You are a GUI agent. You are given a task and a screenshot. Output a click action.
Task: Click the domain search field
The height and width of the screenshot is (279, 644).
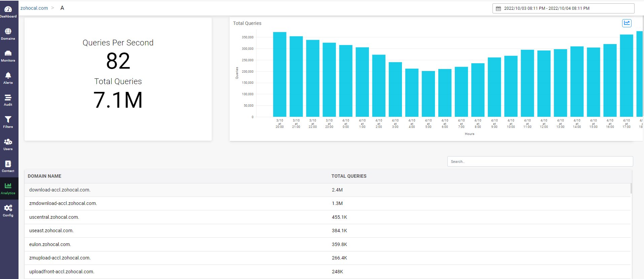(540, 162)
